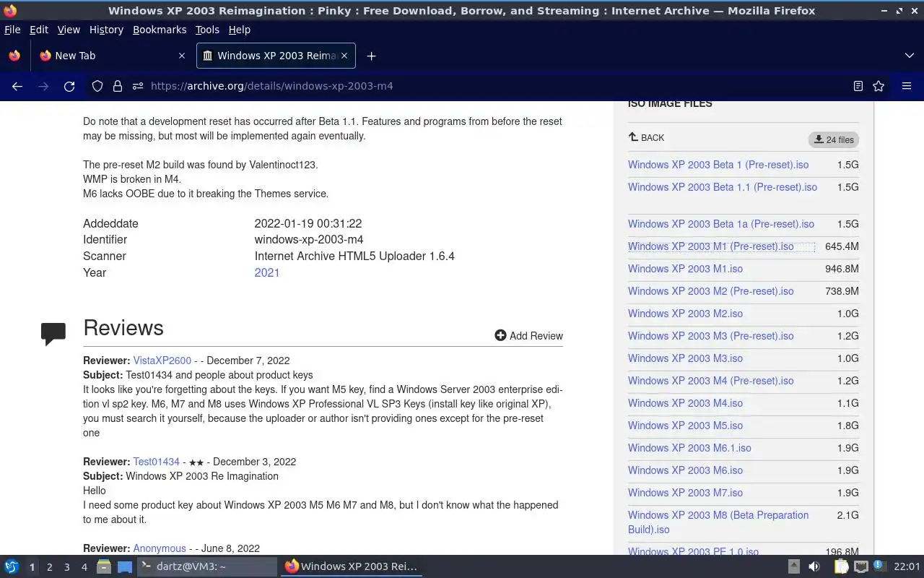Download Windows XP 2003 M4 (Pre-reset).iso
The image size is (924, 578).
pos(711,381)
